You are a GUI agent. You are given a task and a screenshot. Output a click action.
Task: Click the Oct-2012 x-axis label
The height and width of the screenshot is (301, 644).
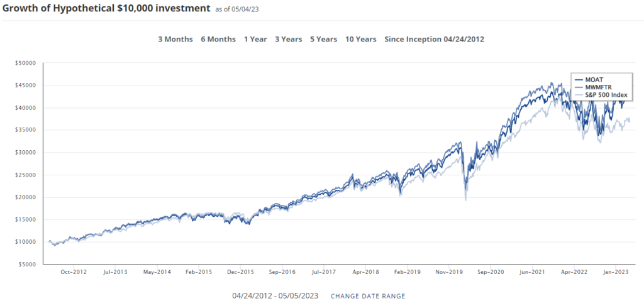[74, 272]
